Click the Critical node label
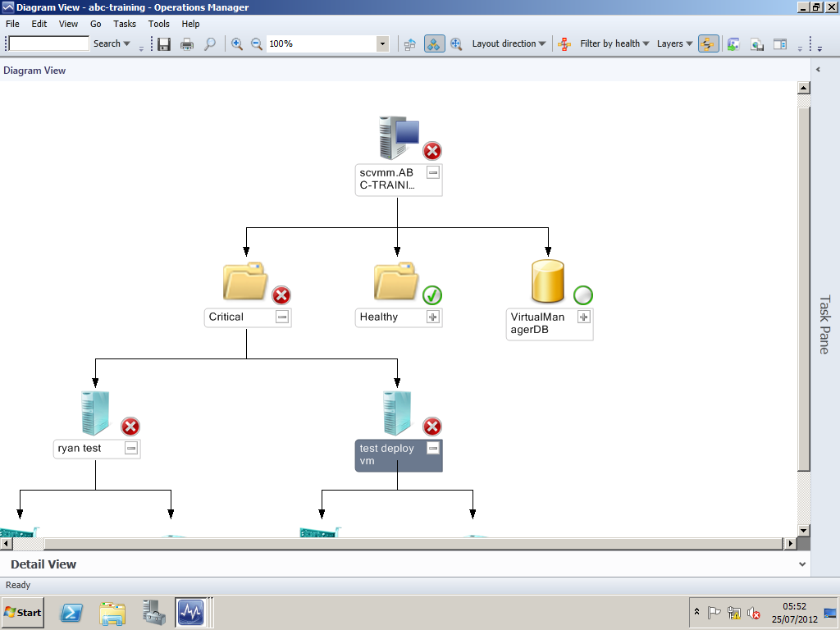The height and width of the screenshot is (630, 840). [x=226, y=317]
